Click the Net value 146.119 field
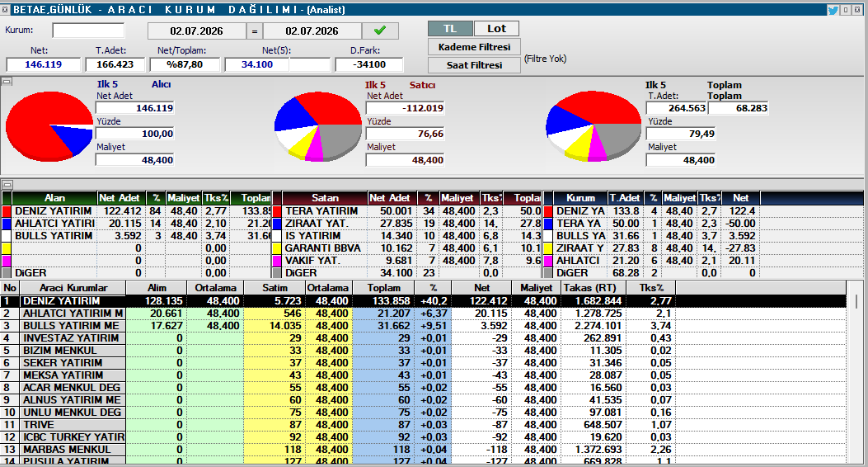868x467 pixels. point(44,64)
